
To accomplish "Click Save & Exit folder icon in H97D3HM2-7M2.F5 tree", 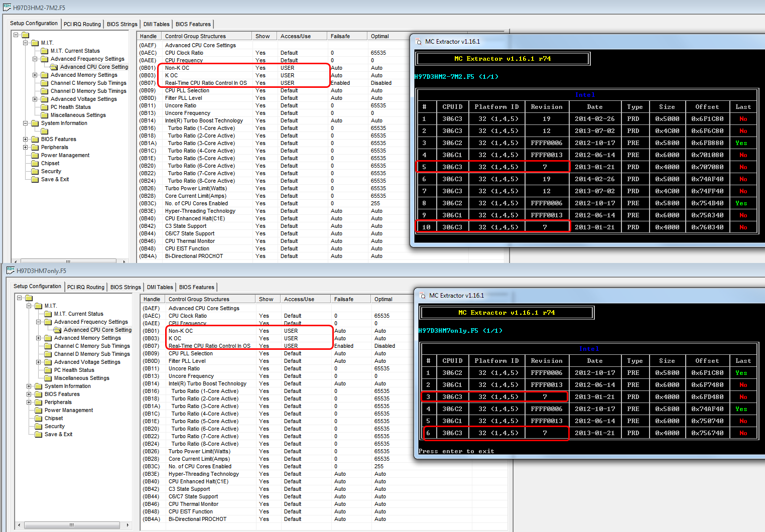I will (x=35, y=179).
